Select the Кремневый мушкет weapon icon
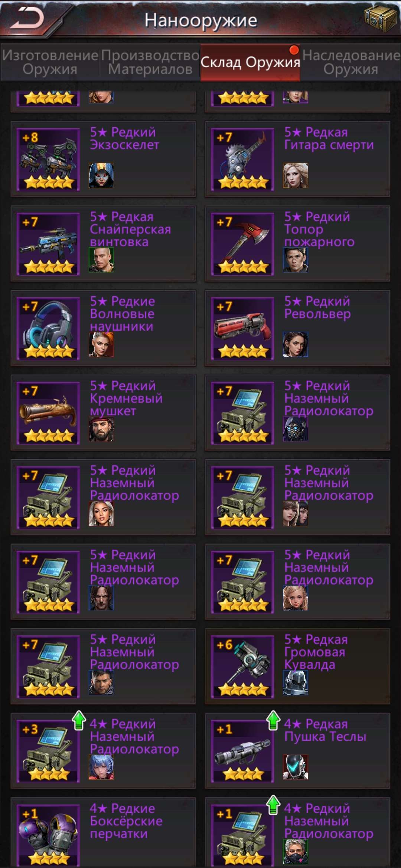This screenshot has height=868, width=401. coord(48,413)
